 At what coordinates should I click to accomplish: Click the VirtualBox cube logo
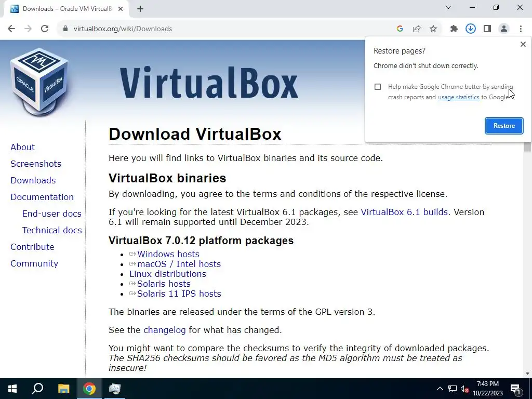click(39, 83)
